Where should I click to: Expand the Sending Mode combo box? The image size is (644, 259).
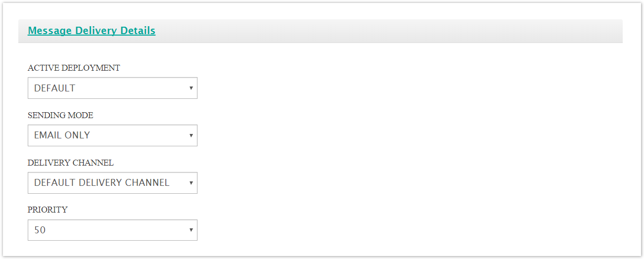click(112, 135)
